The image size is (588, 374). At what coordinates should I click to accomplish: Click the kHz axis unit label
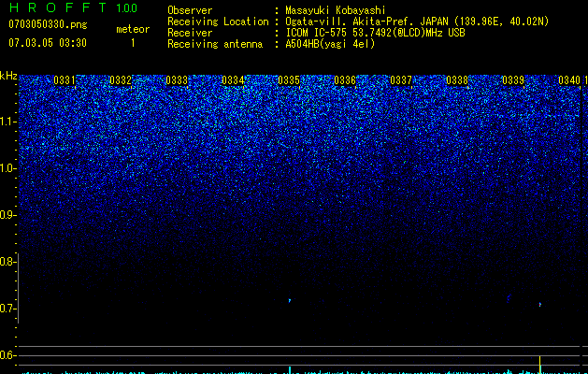tap(8, 76)
